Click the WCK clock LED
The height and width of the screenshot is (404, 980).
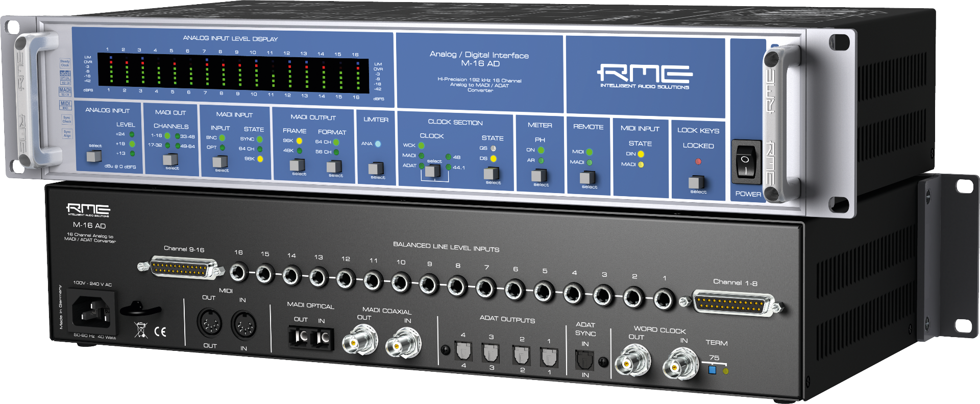click(422, 146)
